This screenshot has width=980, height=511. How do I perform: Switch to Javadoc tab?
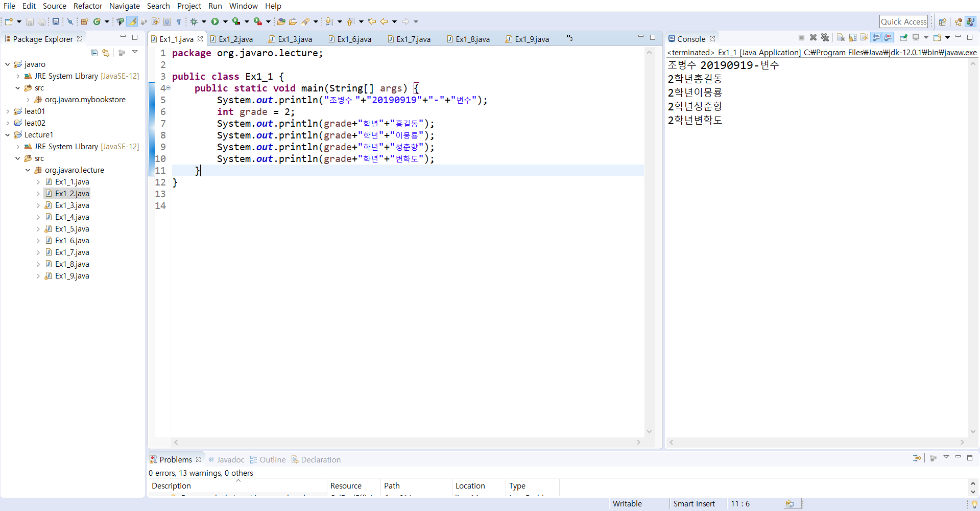click(x=226, y=459)
